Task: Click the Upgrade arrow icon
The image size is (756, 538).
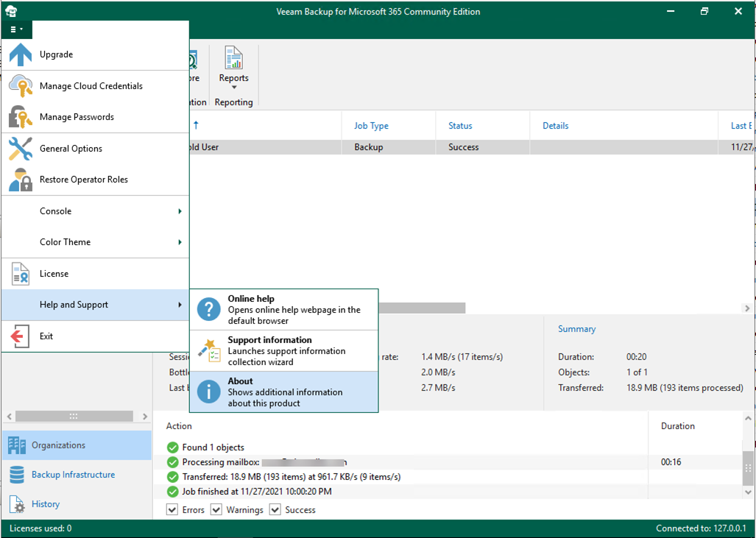Action: pyautogui.click(x=21, y=54)
